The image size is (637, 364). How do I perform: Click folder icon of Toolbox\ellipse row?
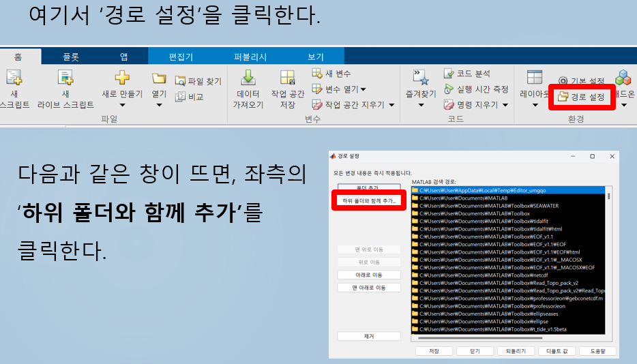(x=415, y=321)
